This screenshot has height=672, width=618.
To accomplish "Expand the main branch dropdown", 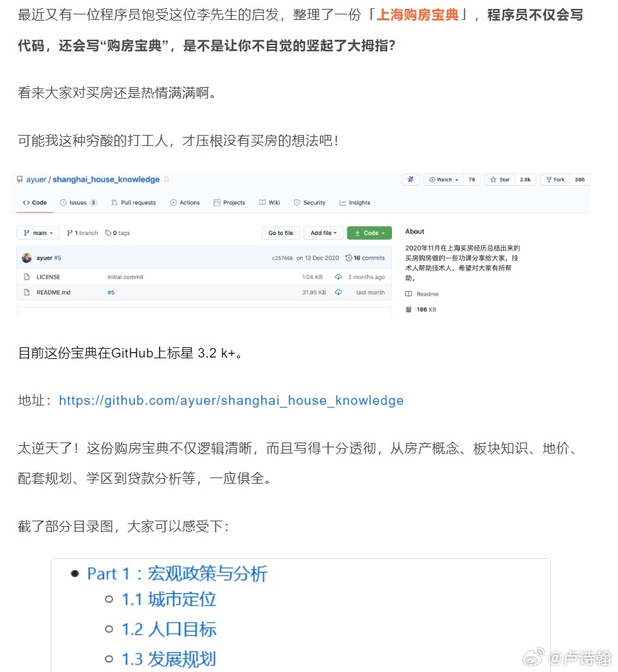I will [x=38, y=233].
